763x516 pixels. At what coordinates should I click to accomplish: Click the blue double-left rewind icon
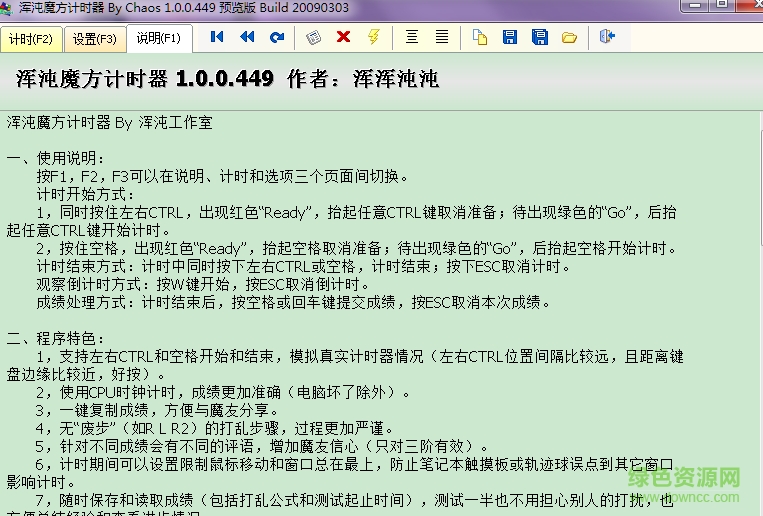pyautogui.click(x=247, y=37)
